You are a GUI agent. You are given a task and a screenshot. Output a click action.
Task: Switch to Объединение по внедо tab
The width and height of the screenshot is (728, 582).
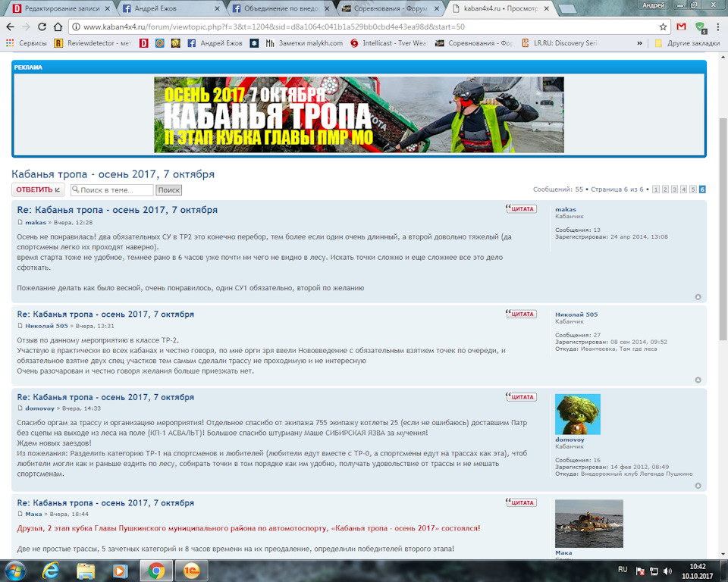pos(281,8)
